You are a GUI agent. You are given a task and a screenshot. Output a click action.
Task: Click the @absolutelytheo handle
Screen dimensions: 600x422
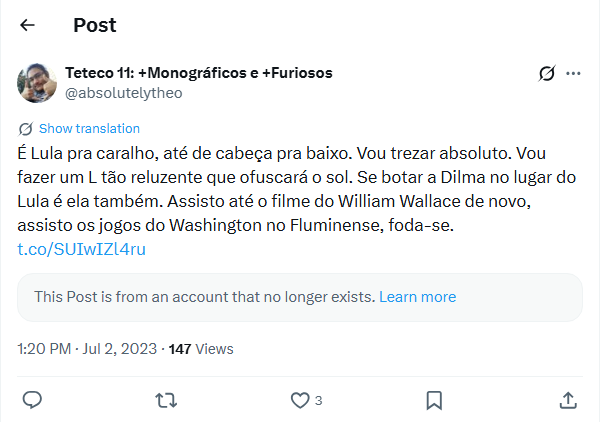[123, 93]
